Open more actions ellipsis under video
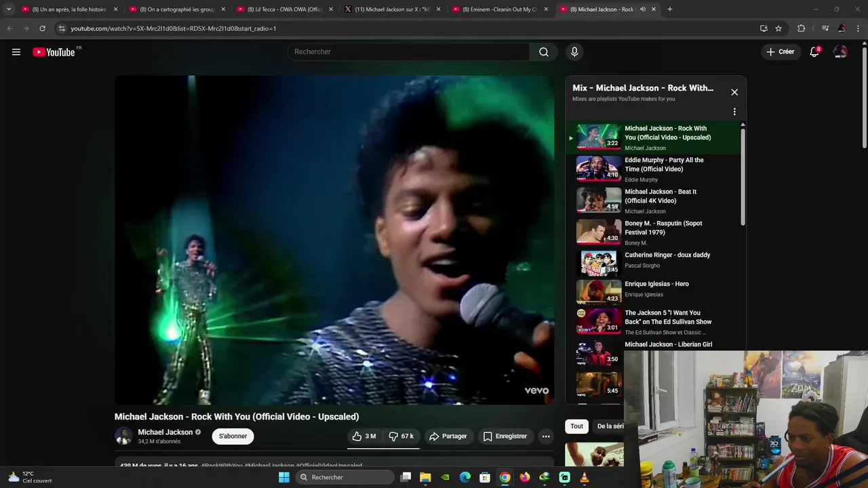Screen dimensions: 868x488 click(x=546, y=436)
